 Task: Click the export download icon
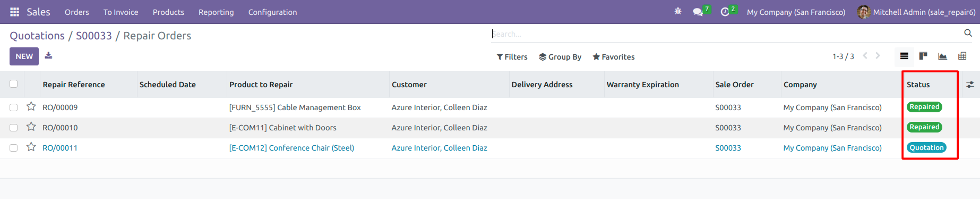[48, 55]
